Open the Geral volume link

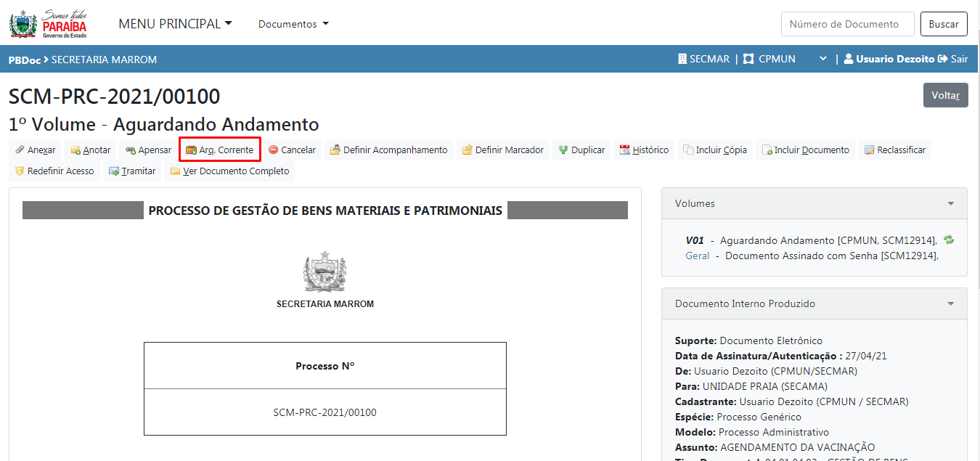(x=697, y=256)
